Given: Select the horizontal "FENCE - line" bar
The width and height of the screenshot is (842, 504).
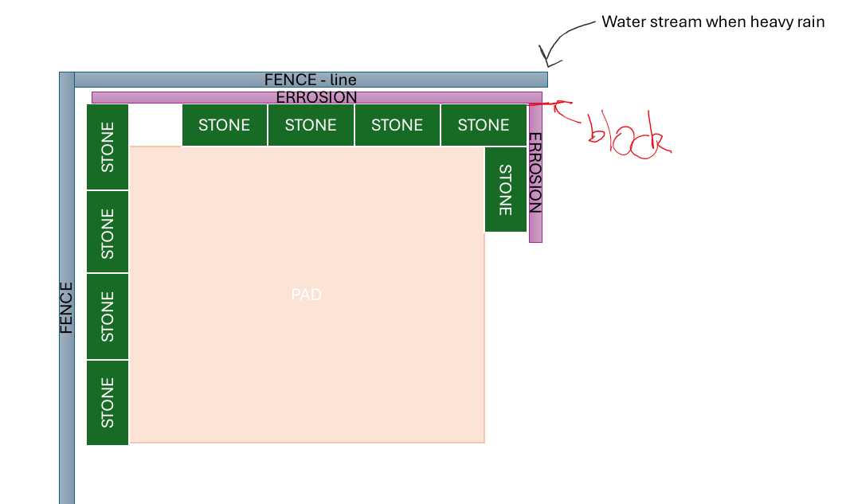Looking at the screenshot, I should click(311, 80).
